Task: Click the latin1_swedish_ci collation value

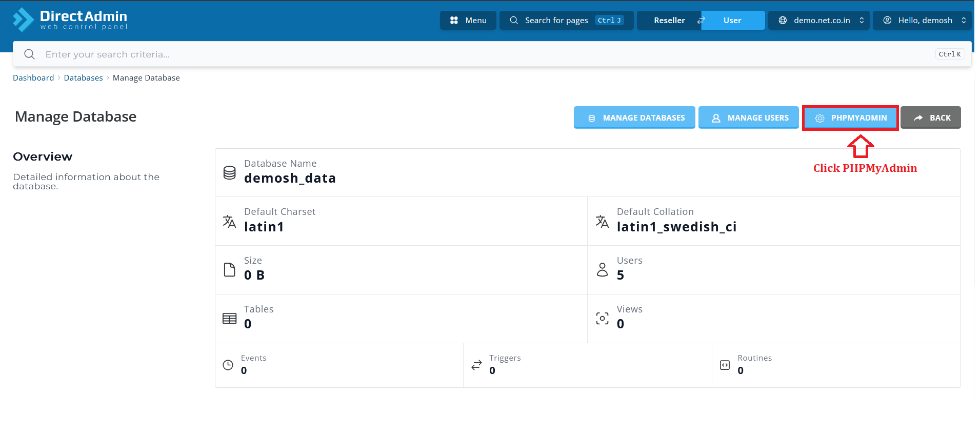Action: [676, 227]
